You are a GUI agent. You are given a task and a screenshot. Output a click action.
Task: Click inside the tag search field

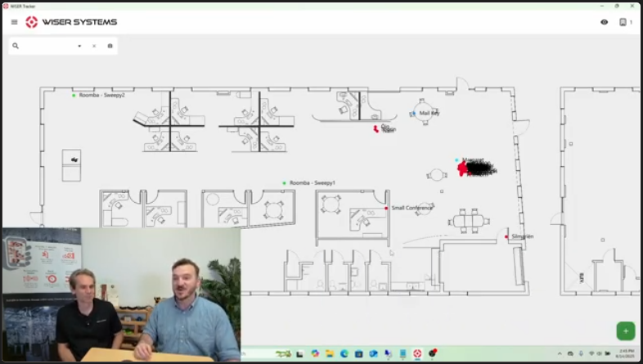tap(48, 46)
